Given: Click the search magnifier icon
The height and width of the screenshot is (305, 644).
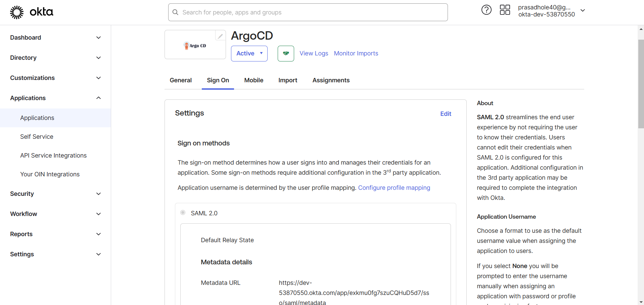Looking at the screenshot, I should tap(175, 12).
